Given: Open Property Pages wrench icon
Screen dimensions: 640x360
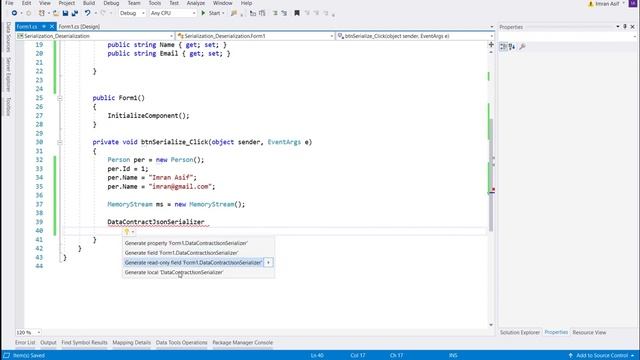Looking at the screenshot, I should point(522,47).
